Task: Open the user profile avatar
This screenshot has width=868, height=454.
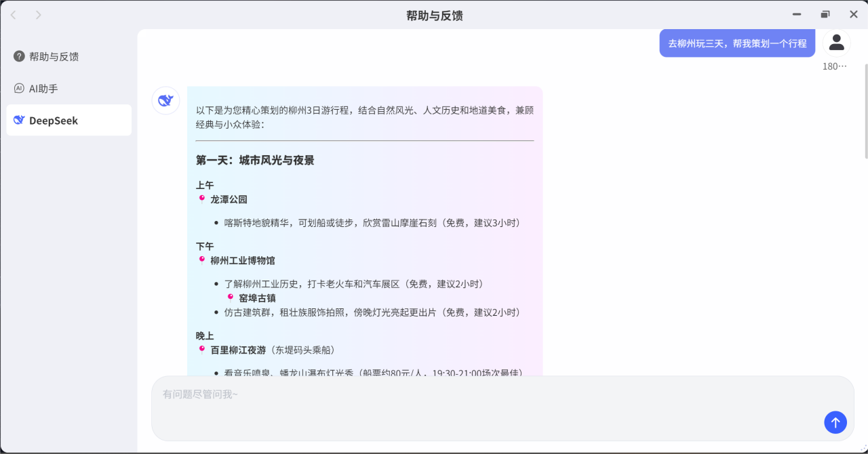Action: pyautogui.click(x=836, y=43)
